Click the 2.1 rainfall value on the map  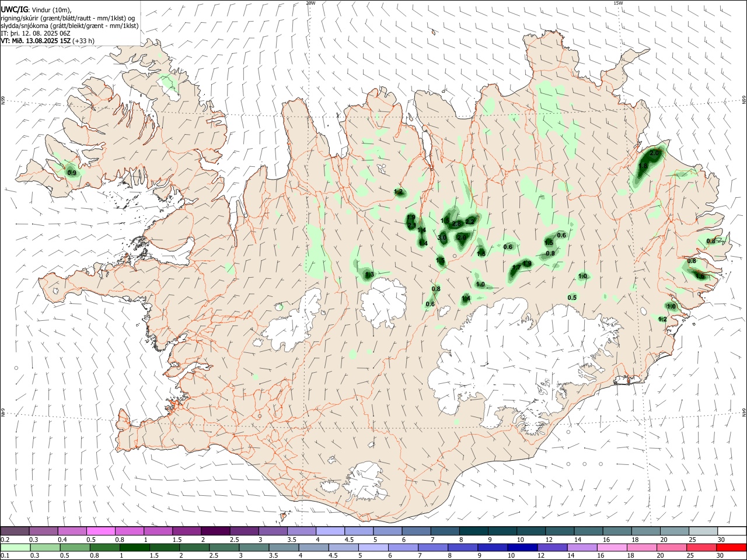[411, 225]
